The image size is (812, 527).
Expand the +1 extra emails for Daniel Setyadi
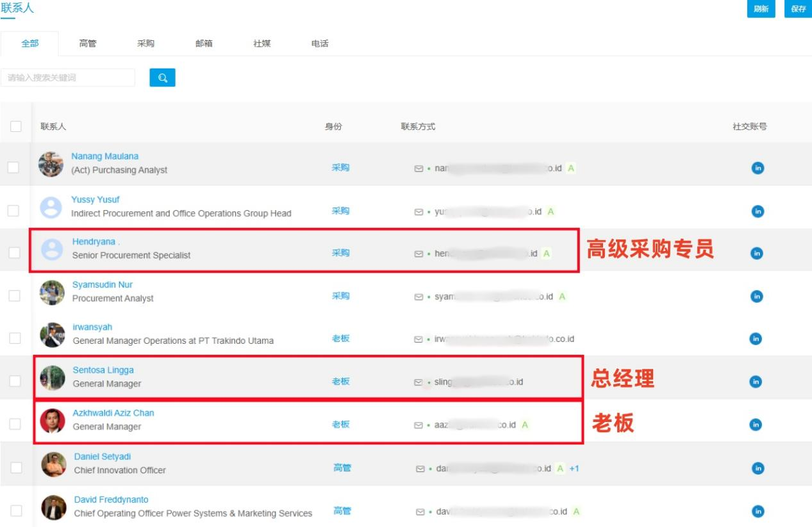pos(574,468)
